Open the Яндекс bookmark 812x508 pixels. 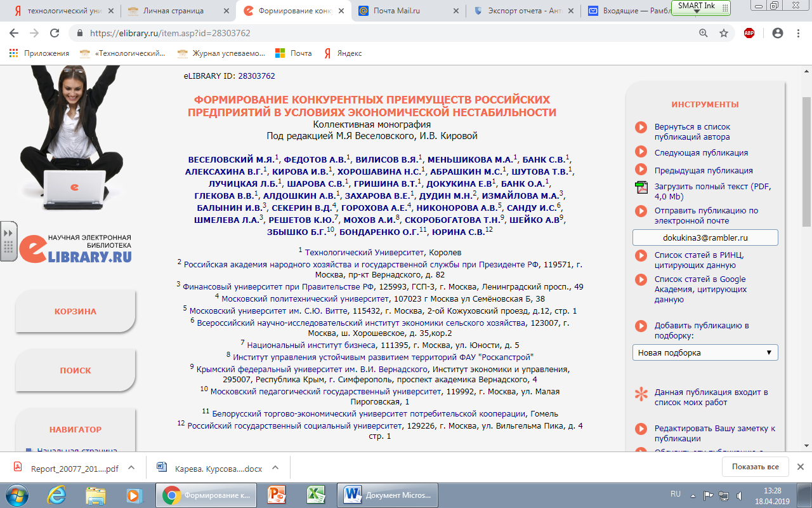pyautogui.click(x=343, y=53)
